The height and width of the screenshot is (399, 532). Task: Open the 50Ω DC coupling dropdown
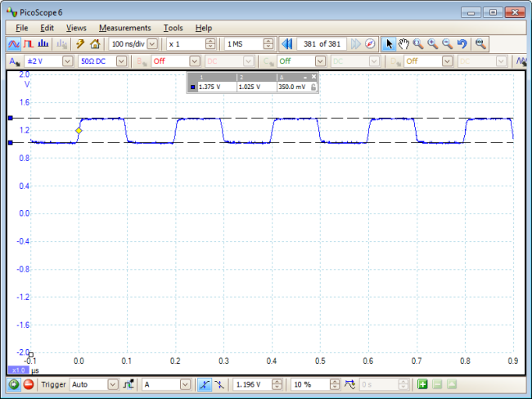click(121, 61)
